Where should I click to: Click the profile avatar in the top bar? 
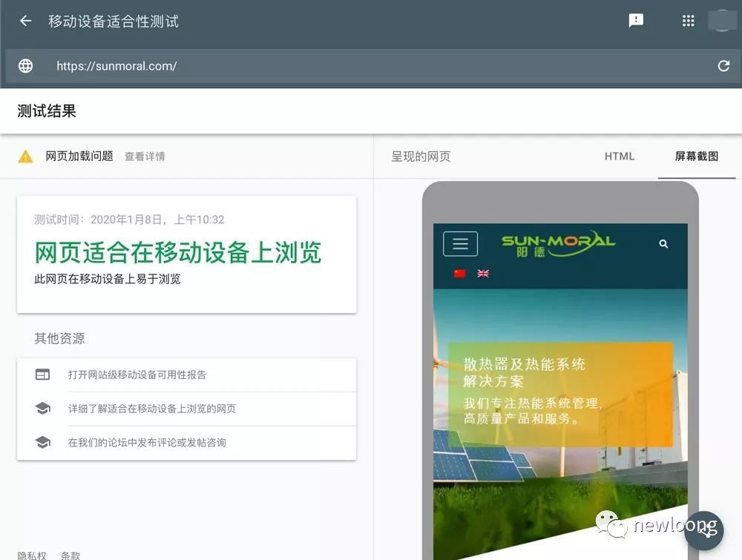click(x=721, y=20)
